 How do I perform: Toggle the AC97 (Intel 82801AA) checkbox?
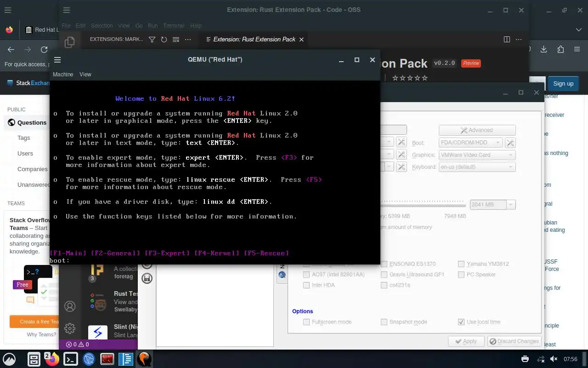pyautogui.click(x=306, y=275)
